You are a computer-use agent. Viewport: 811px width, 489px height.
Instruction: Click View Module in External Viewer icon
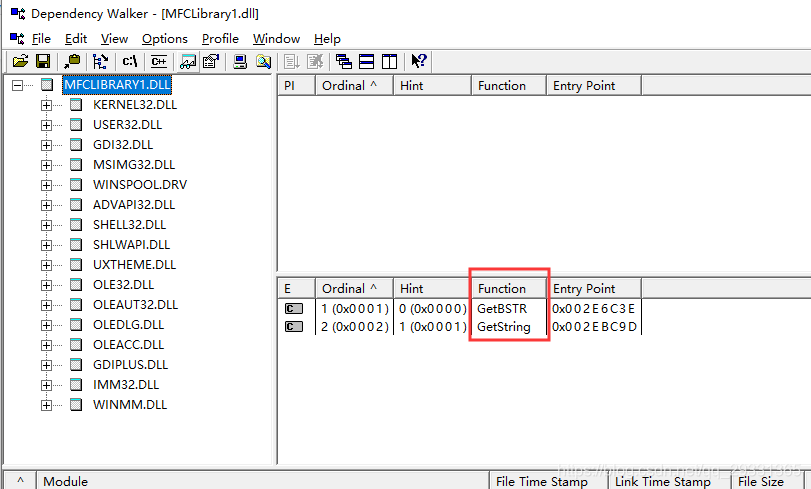tap(188, 62)
